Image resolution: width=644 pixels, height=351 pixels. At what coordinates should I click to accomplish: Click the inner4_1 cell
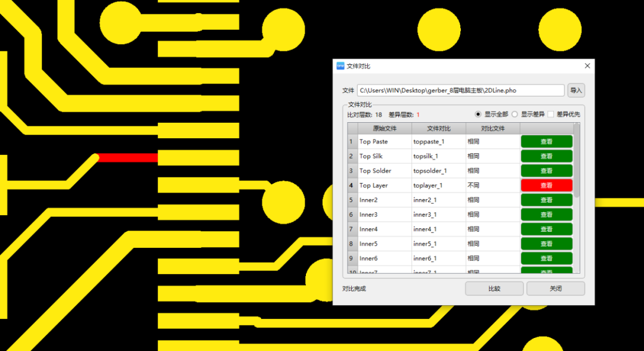point(439,229)
